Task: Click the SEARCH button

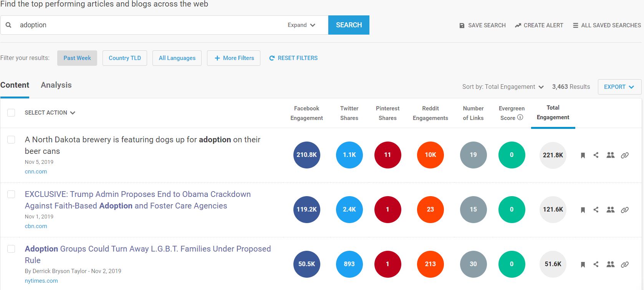Action: (348, 25)
